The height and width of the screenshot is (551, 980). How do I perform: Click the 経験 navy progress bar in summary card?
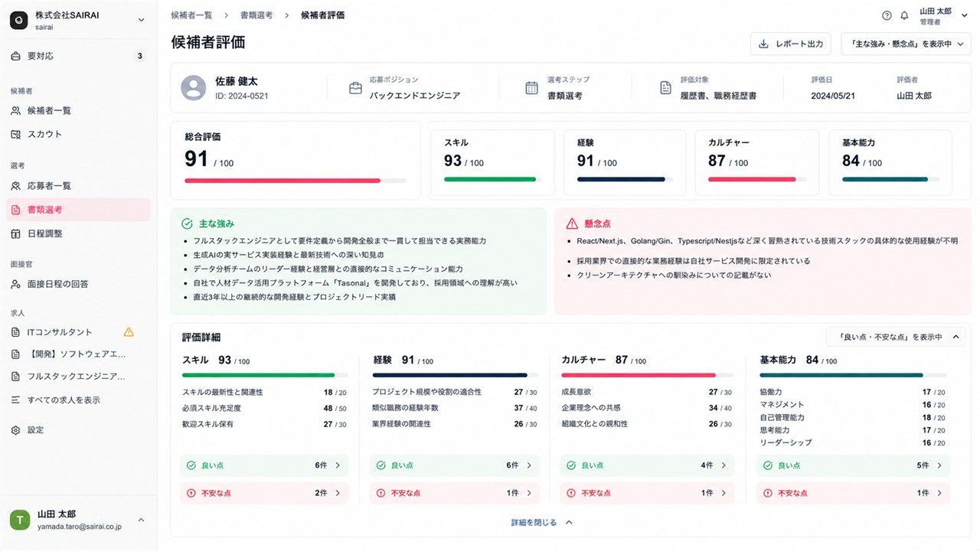(626, 179)
